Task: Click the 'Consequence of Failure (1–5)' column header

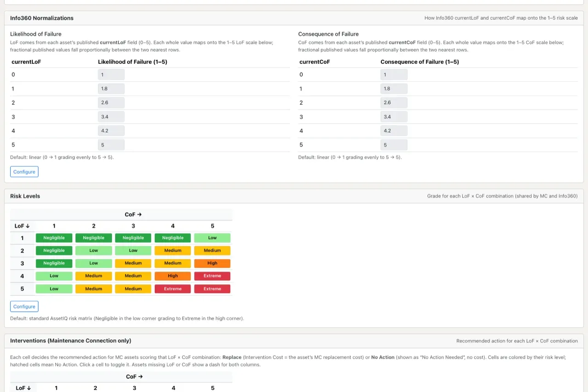Action: [x=420, y=62]
